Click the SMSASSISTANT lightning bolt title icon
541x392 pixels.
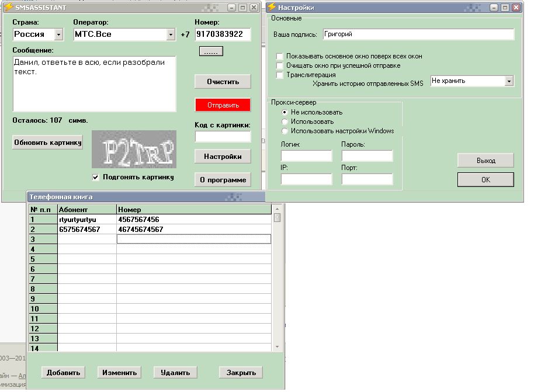coord(8,7)
